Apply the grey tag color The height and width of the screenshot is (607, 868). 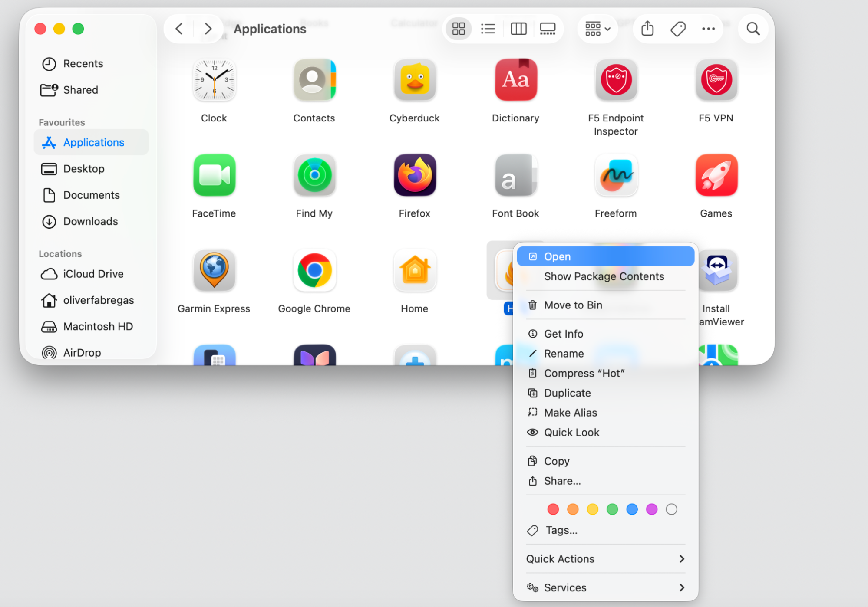(x=671, y=509)
